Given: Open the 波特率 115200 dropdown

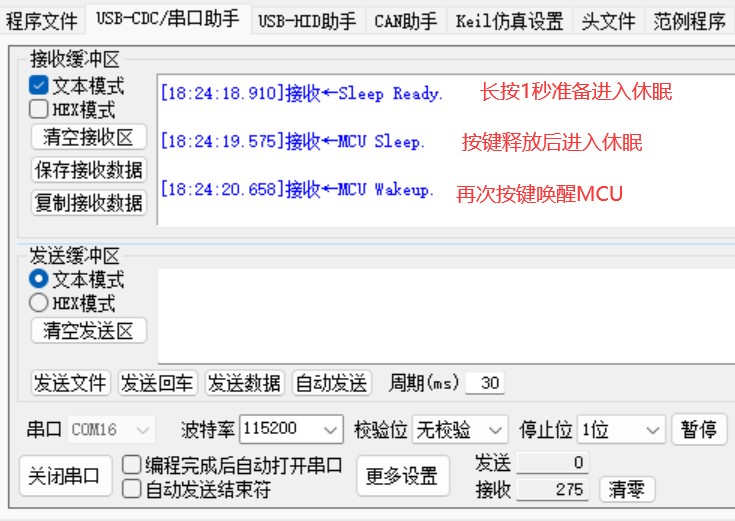Looking at the screenshot, I should (x=291, y=429).
